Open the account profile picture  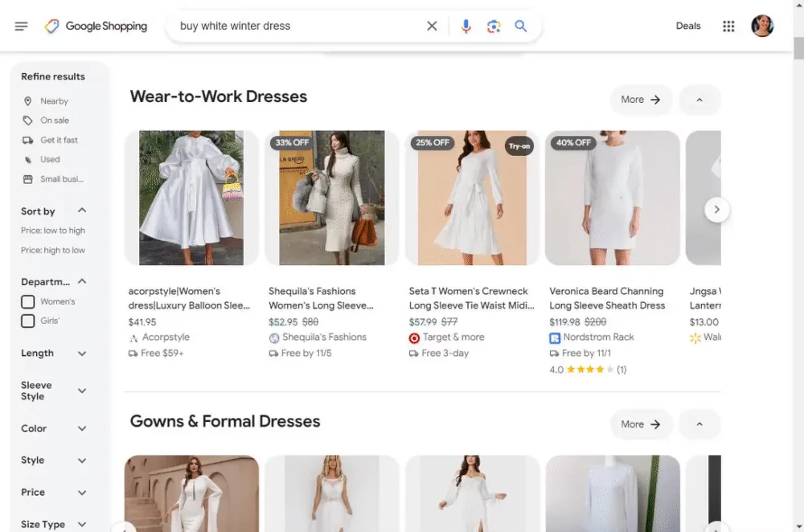pyautogui.click(x=762, y=27)
